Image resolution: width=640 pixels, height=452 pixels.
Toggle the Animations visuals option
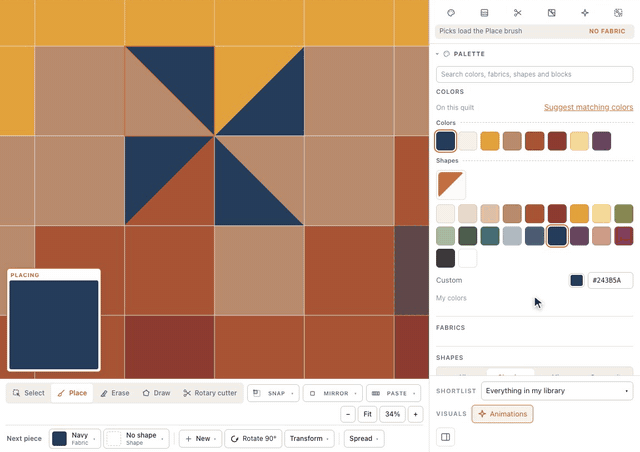point(502,414)
